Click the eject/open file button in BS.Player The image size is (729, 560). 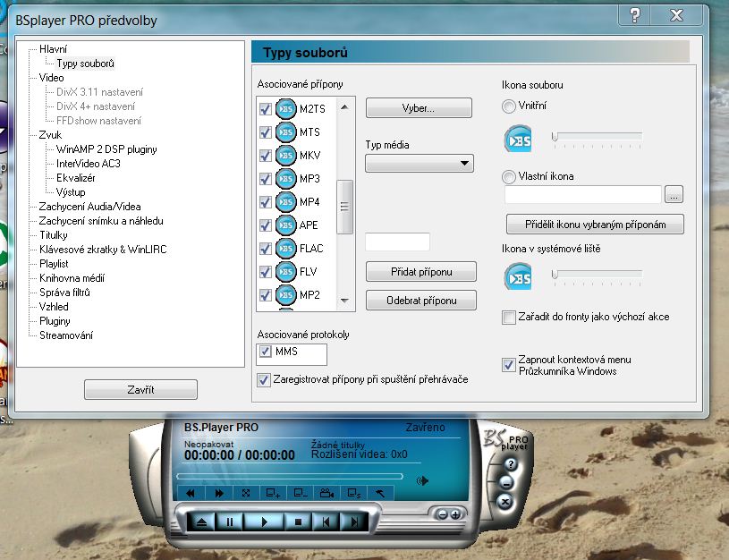[x=201, y=522]
